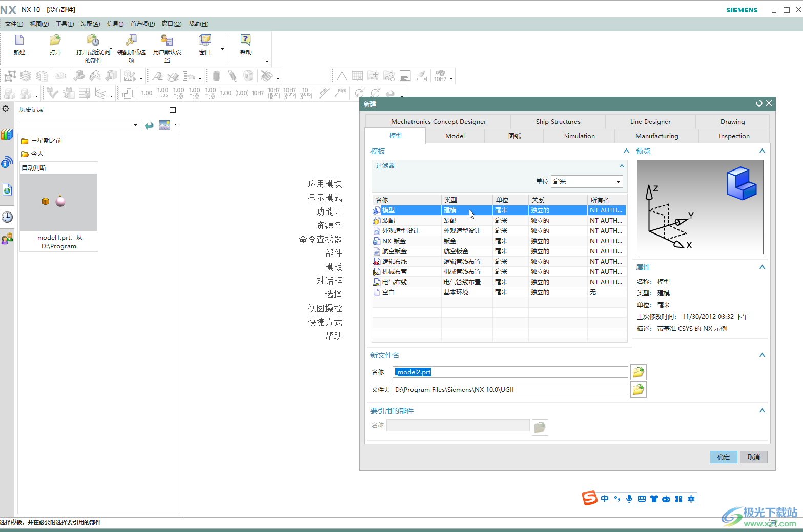Click the settings gear in resource bar
The height and width of the screenshot is (532, 803).
6,109
